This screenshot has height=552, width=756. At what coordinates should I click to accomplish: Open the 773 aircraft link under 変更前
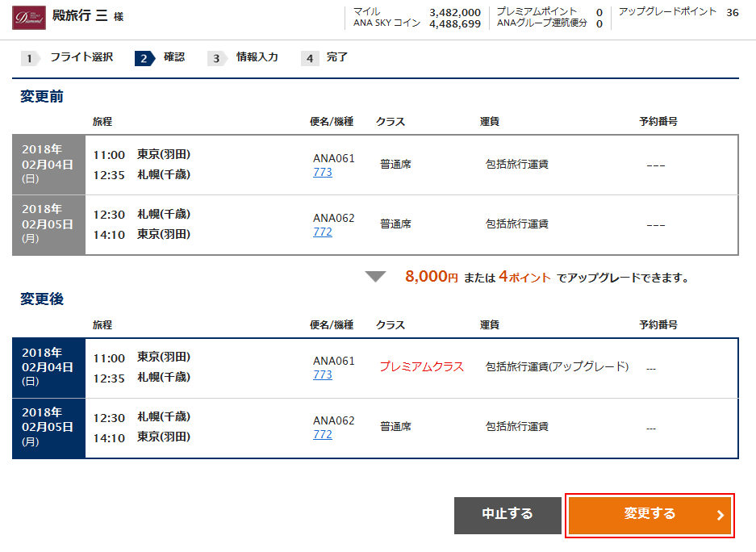323,172
